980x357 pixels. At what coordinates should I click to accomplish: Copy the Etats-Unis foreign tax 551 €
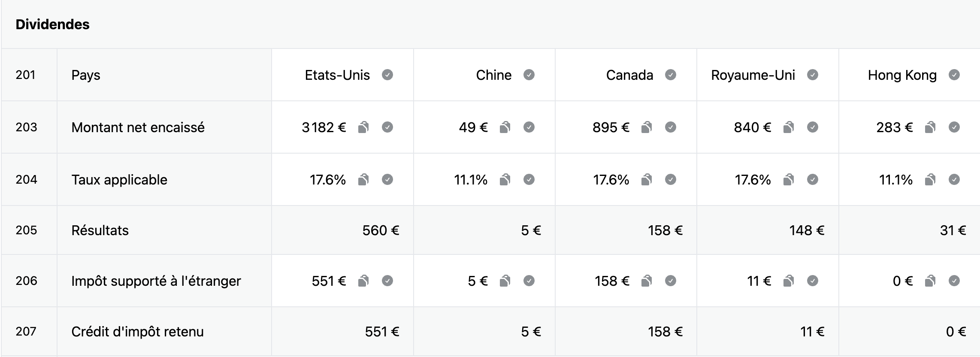point(363,281)
